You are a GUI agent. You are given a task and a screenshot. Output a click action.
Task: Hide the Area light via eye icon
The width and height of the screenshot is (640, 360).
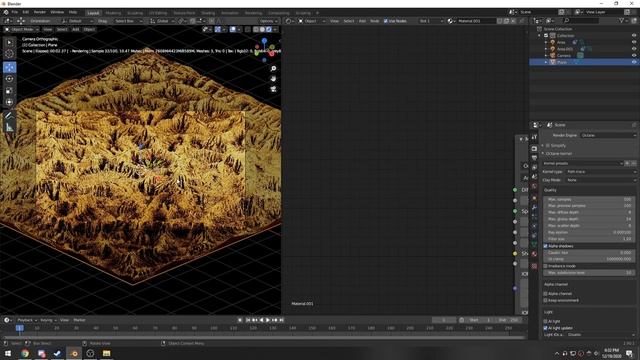634,42
